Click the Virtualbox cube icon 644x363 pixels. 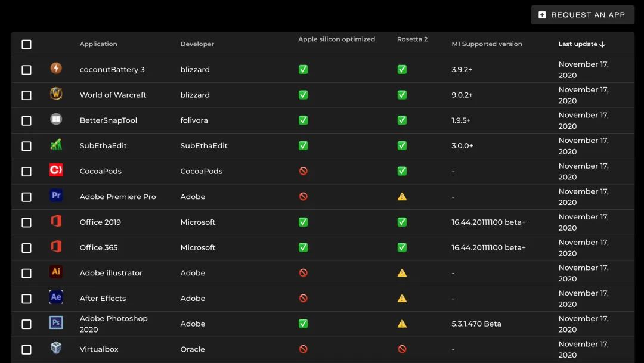point(56,348)
